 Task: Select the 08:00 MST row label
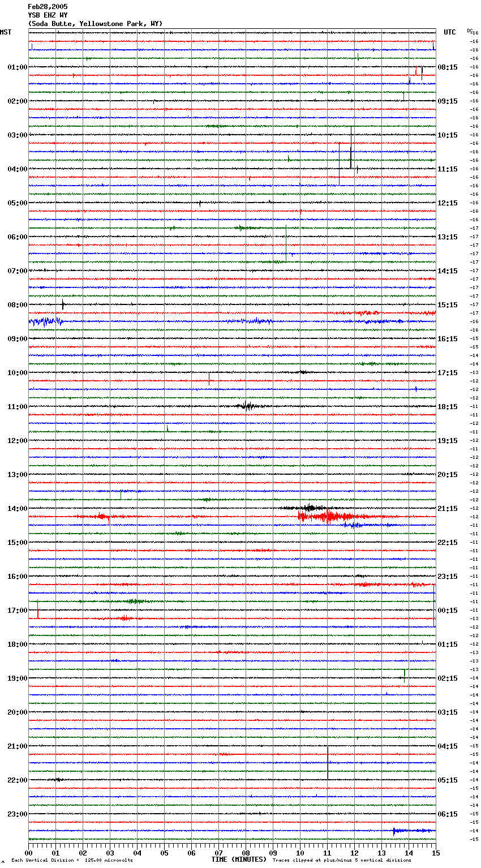click(x=18, y=305)
